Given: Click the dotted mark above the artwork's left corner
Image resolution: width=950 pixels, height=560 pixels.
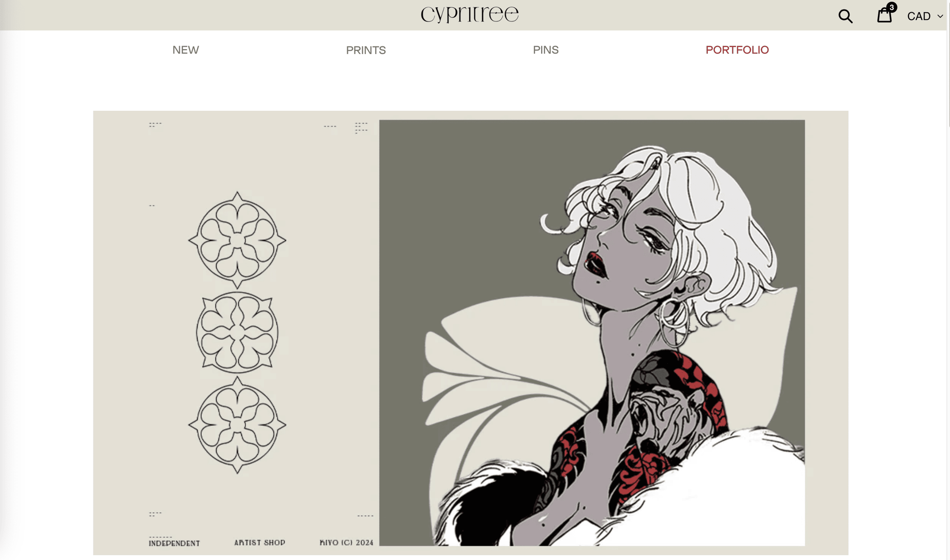Looking at the screenshot, I should pos(361,128).
